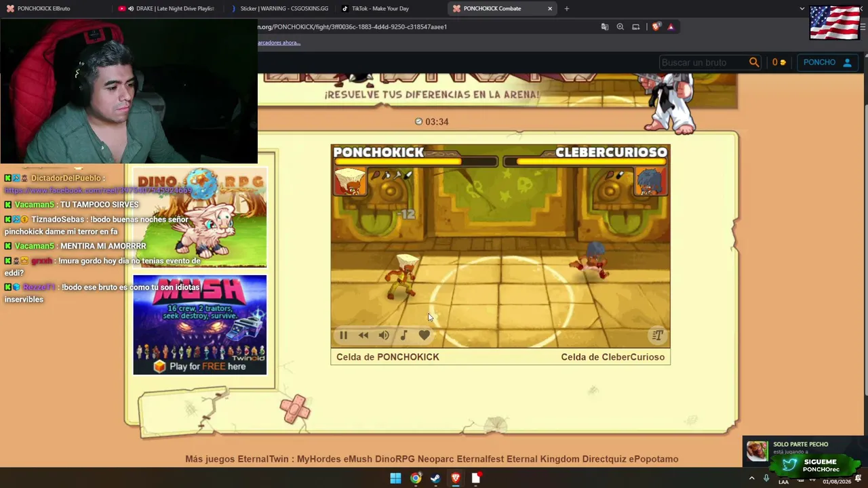Viewport: 868px width, 488px height.
Task: Click the 'marcadores ahora...' bookmarks link
Action: [x=279, y=43]
